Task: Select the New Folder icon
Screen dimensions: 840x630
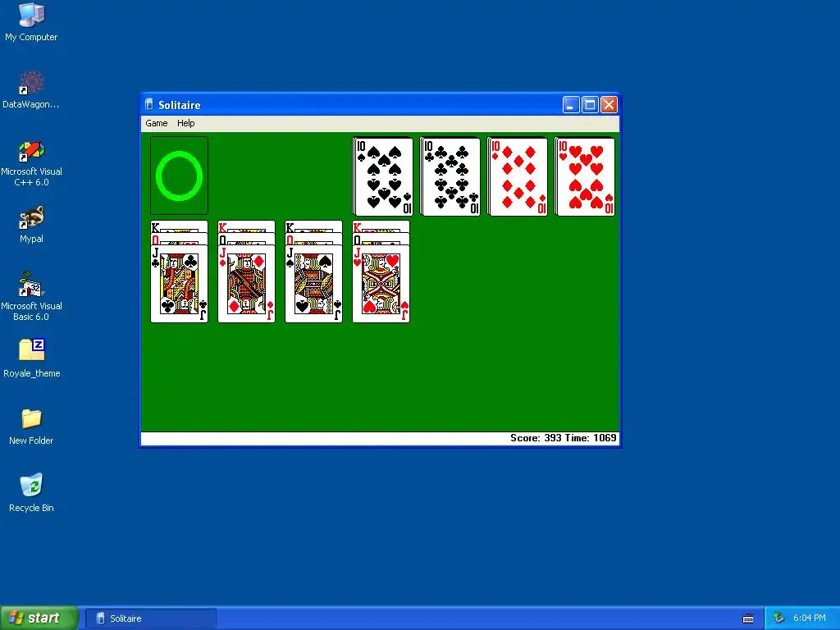Action: pos(31,427)
